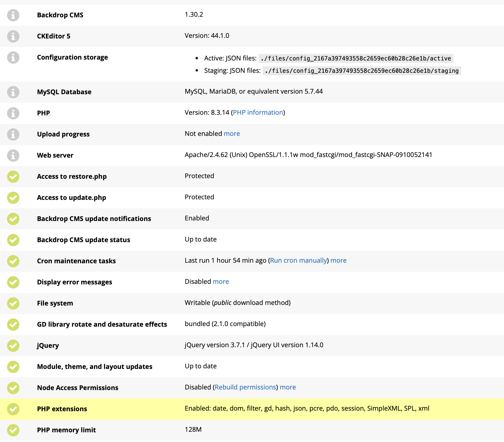The width and height of the screenshot is (504, 442).
Task: Click the checkmark for Node Access Permissions
Action: pyautogui.click(x=13, y=388)
